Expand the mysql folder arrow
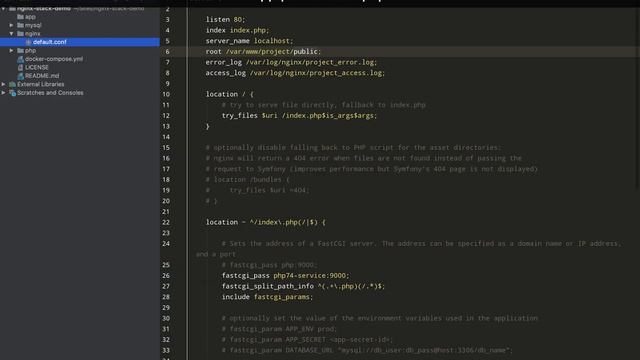The width and height of the screenshot is (640, 360). click(x=11, y=25)
